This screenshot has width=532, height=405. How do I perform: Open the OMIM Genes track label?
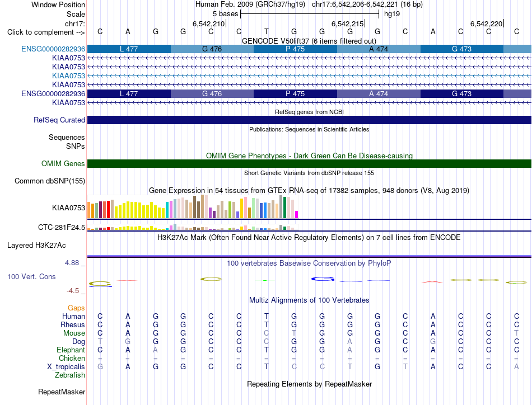tap(63, 164)
